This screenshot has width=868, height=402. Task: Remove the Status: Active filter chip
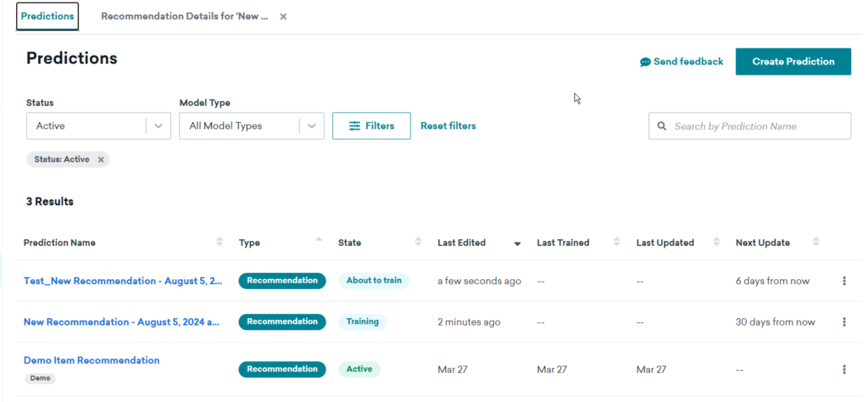coord(101,159)
